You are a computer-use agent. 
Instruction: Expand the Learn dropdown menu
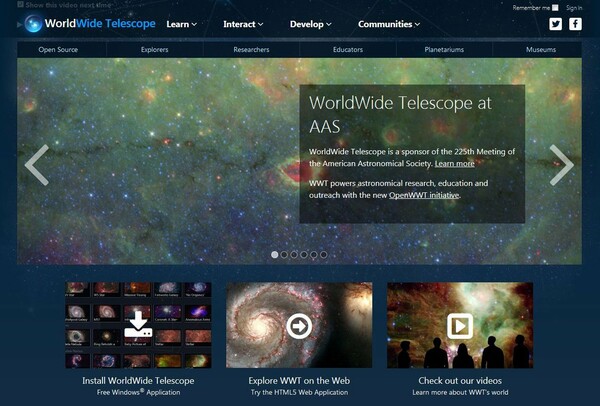coord(181,24)
